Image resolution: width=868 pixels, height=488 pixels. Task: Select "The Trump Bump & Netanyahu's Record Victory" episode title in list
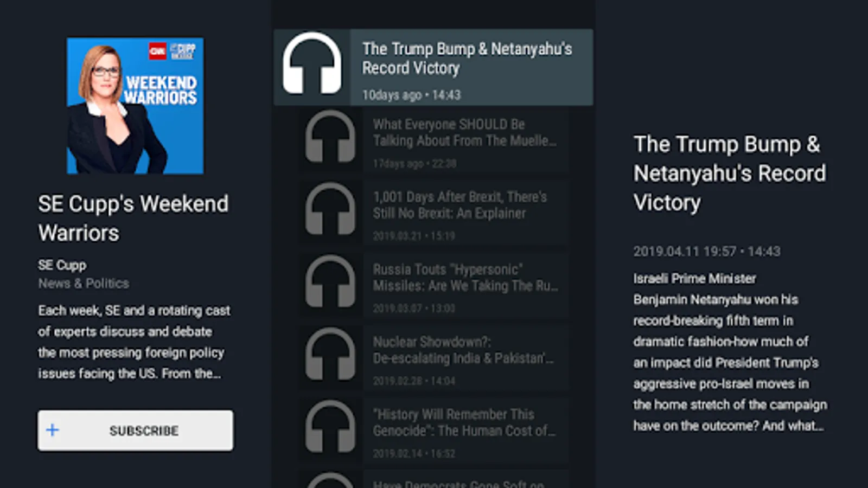click(467, 59)
